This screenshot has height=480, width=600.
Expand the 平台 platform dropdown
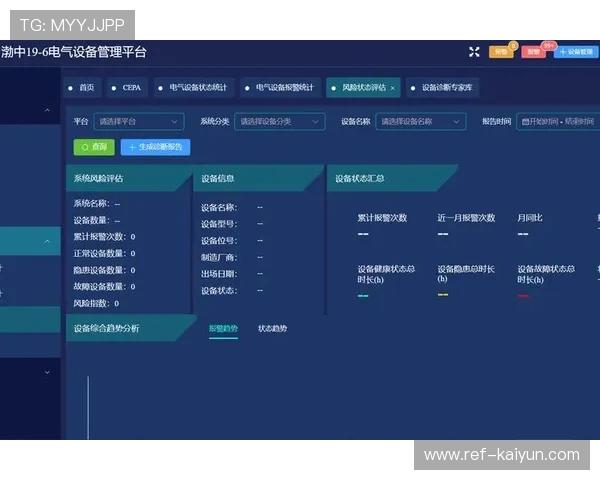(x=139, y=121)
